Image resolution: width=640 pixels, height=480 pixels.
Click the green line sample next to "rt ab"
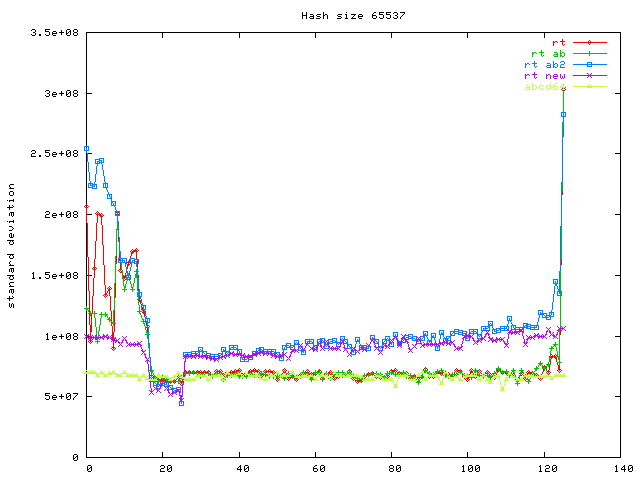tap(590, 53)
